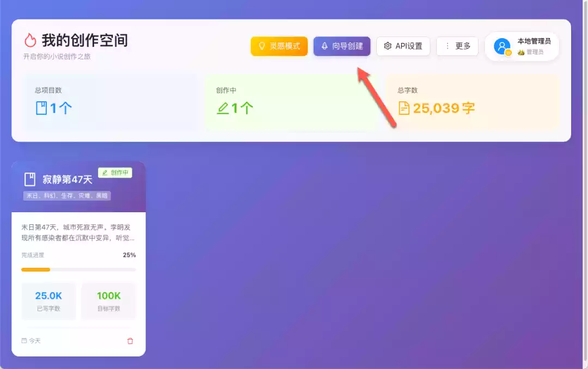Click the flame logo icon beside 我的创作空间
This screenshot has width=588, height=369.
pos(30,40)
